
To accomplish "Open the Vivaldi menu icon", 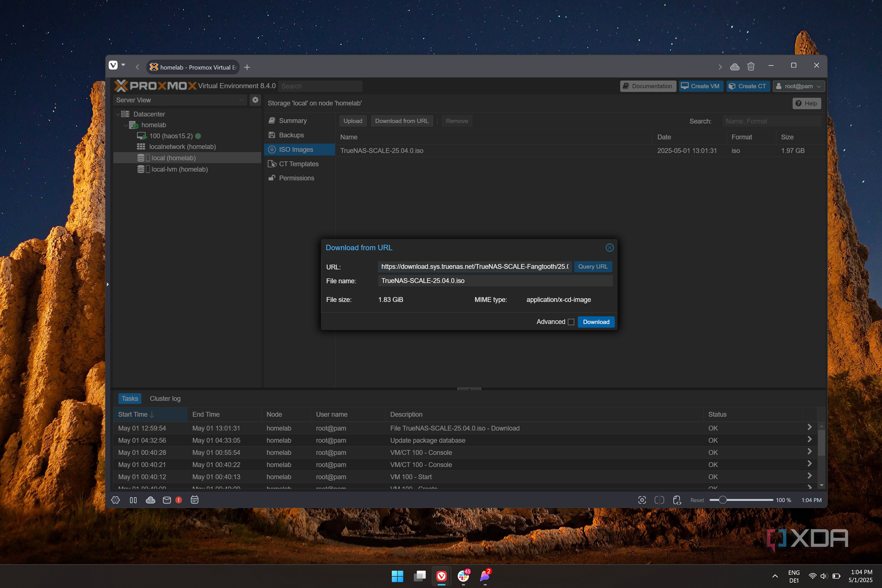I will point(113,65).
